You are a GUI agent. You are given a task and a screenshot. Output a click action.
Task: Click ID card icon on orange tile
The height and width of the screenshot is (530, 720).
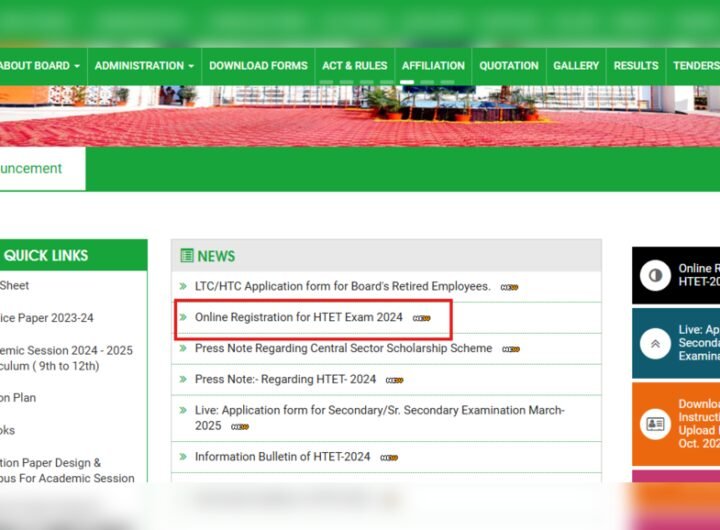pyautogui.click(x=655, y=424)
